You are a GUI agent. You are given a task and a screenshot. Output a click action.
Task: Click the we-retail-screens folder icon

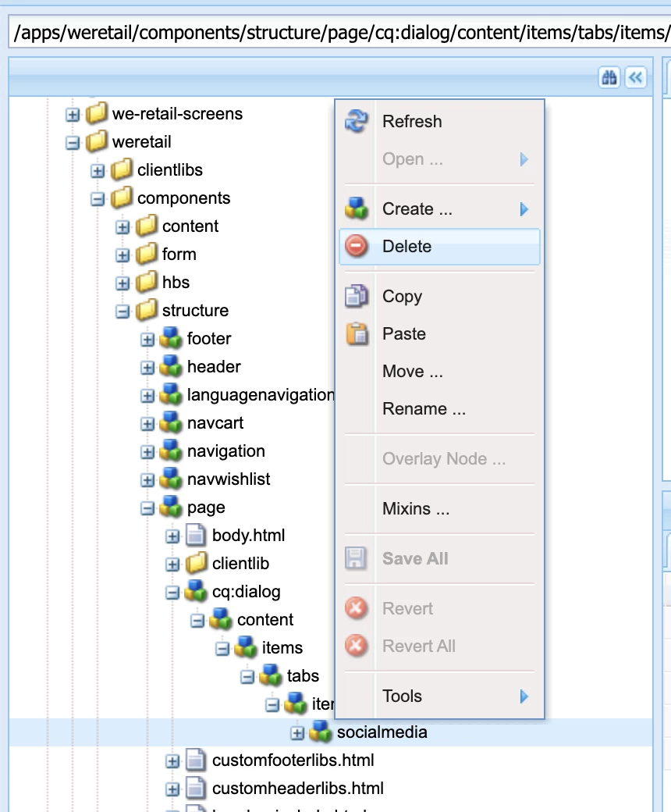(x=96, y=113)
